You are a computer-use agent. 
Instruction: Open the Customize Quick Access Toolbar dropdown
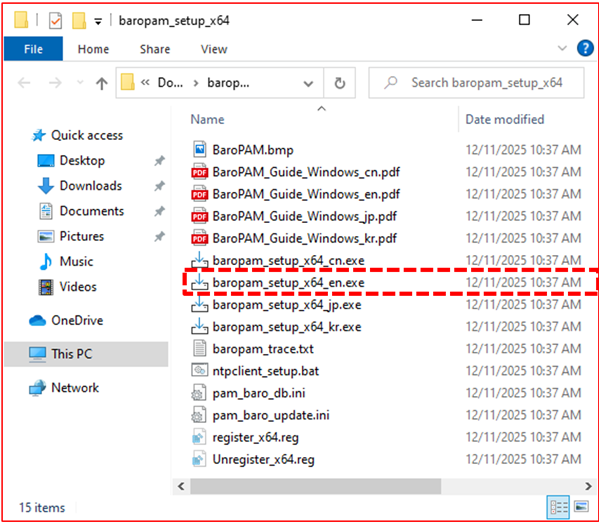point(98,21)
